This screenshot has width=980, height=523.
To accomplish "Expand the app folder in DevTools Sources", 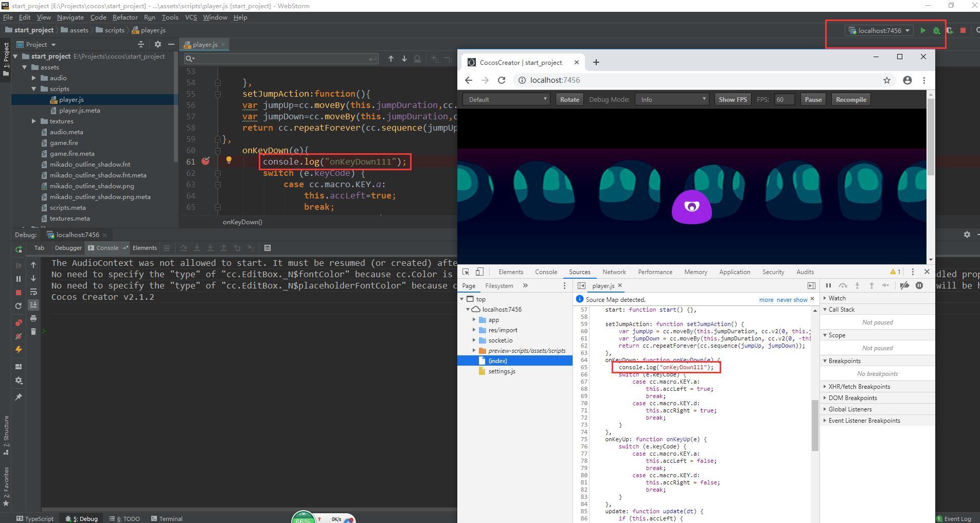I will 474,319.
